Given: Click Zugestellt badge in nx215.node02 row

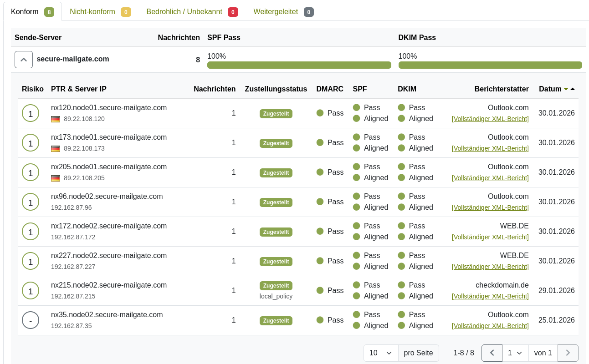Looking at the screenshot, I should click(x=276, y=286).
